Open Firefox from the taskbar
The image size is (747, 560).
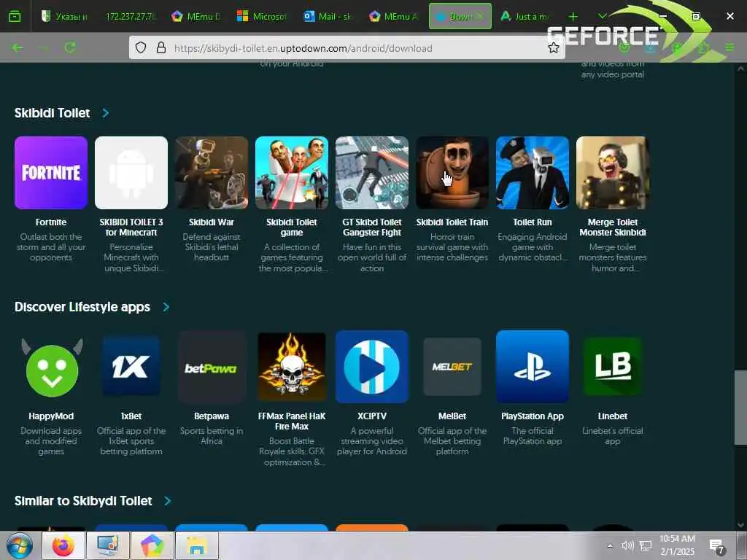pos(63,545)
